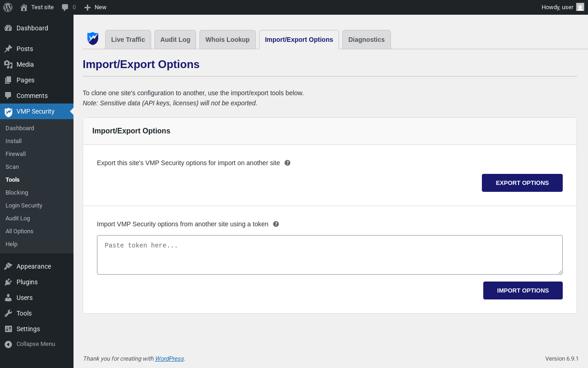Click help icon next to import token description
Screen dimensions: 588x368
coord(276,224)
